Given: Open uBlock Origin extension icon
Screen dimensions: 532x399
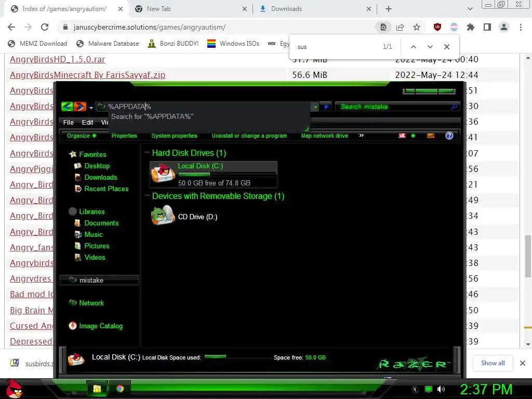Looking at the screenshot, I should click(437, 27).
